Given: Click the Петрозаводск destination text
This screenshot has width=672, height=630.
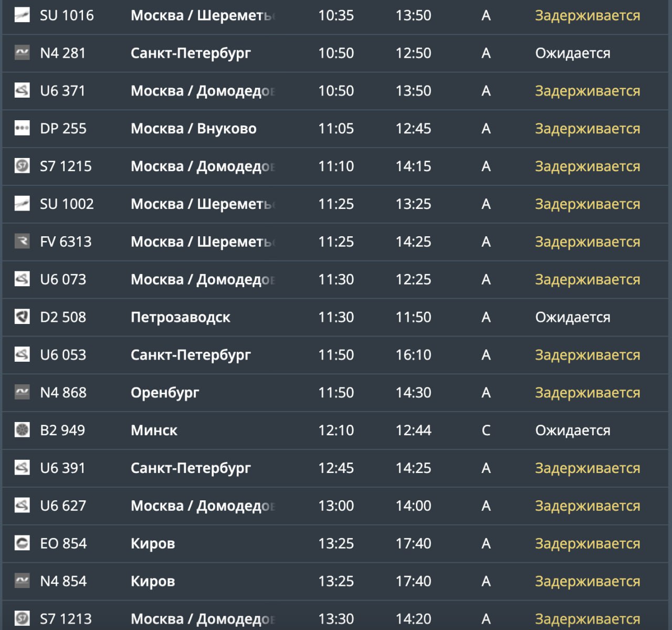Looking at the screenshot, I should point(180,317).
